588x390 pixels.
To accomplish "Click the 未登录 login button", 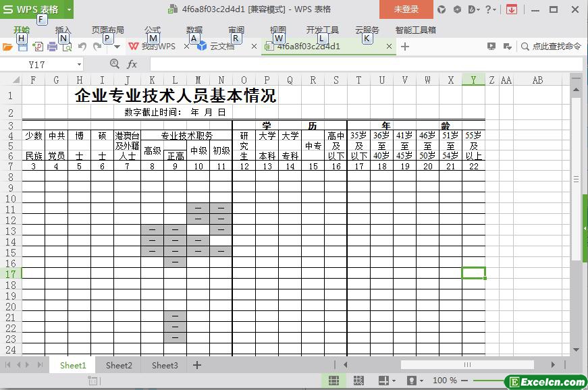I will point(406,9).
